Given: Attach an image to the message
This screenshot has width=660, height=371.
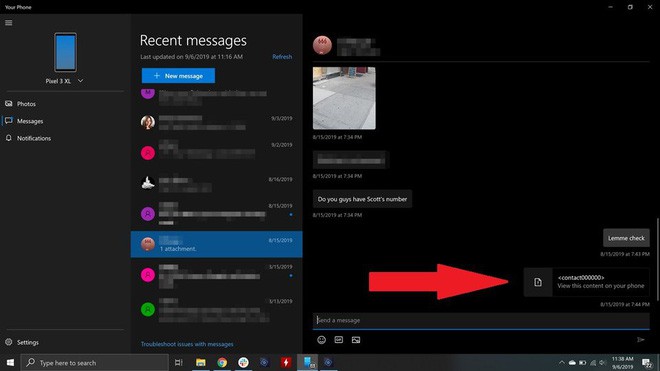Looking at the screenshot, I should point(356,340).
